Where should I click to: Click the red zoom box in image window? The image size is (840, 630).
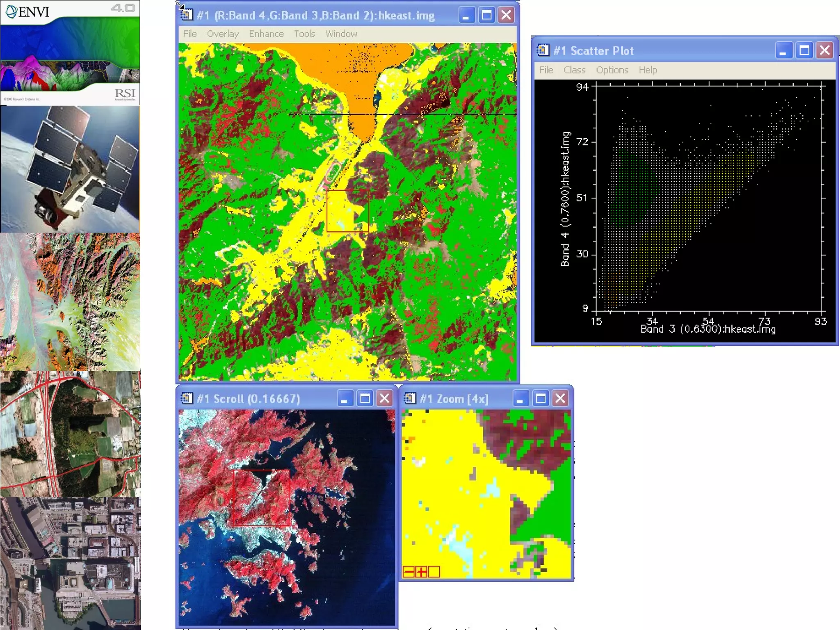pos(347,211)
